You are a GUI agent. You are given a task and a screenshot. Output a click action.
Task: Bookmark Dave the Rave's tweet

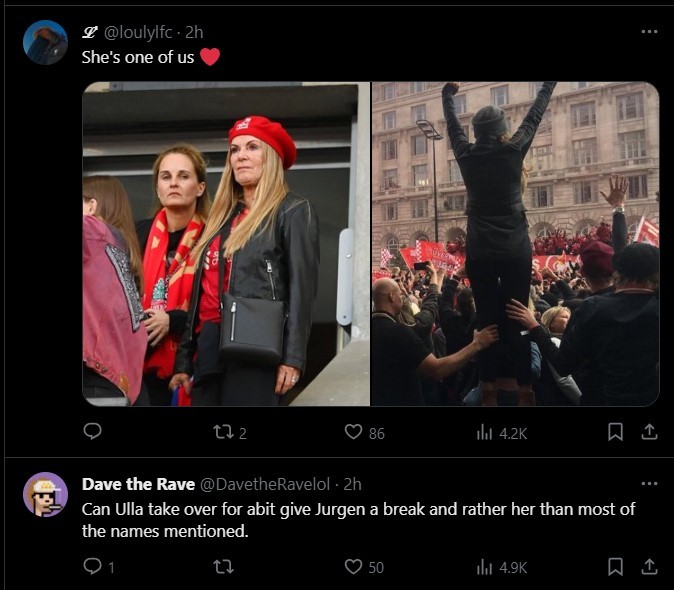point(616,567)
